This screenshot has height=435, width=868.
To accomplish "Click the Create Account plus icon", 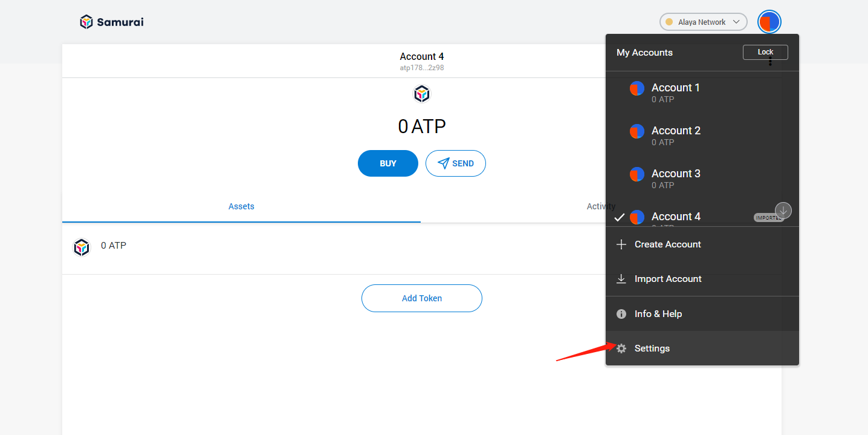I will pos(621,244).
